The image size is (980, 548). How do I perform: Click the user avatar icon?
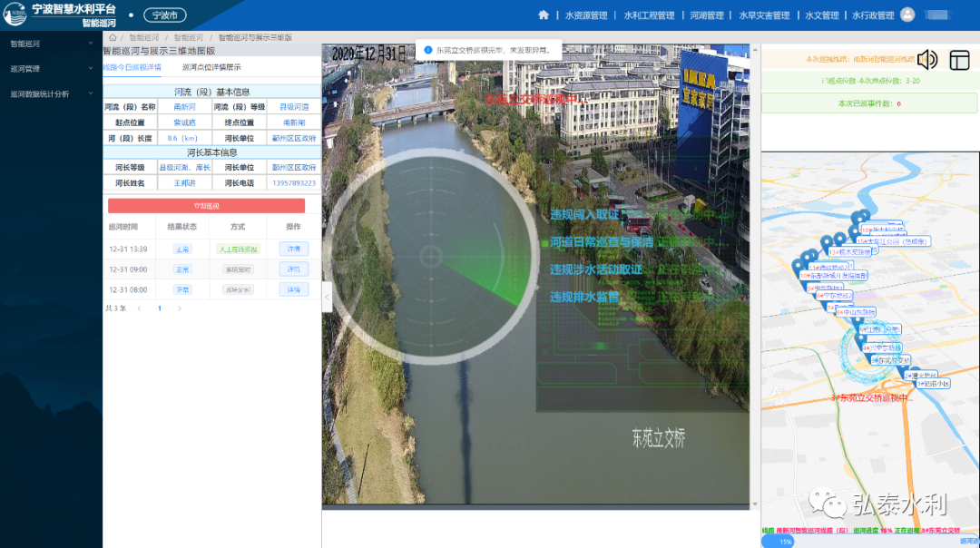point(907,15)
